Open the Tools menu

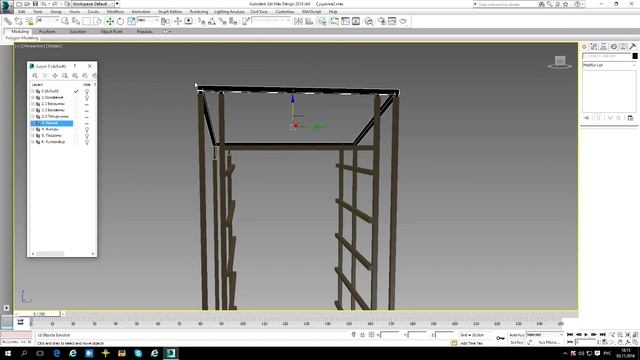click(38, 12)
